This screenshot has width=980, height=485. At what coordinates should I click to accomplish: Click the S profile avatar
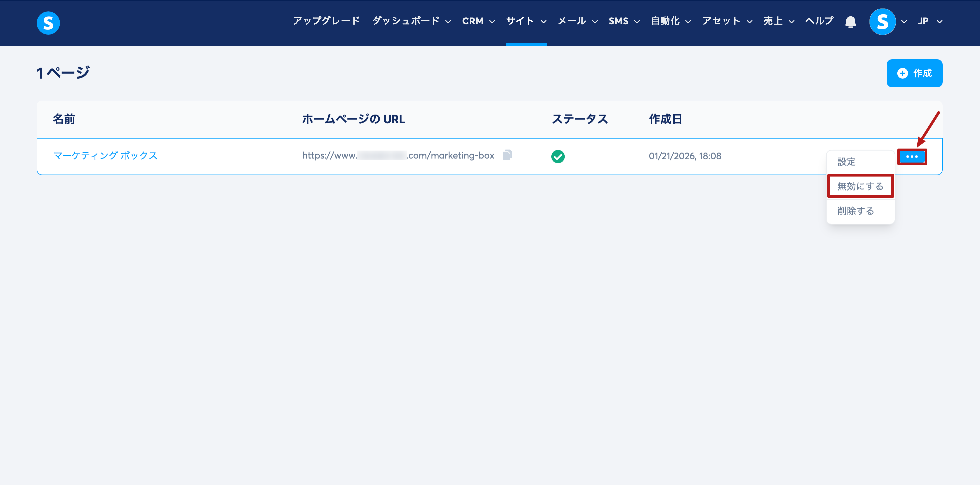pos(882,22)
